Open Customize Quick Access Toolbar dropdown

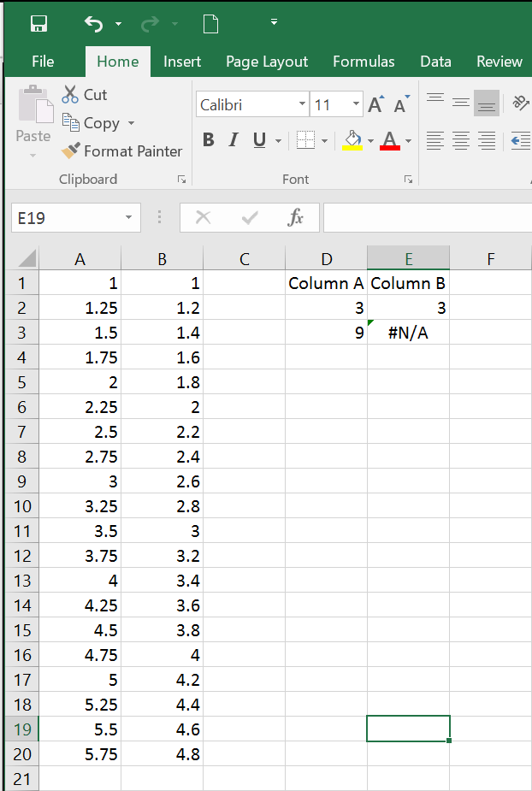pyautogui.click(x=274, y=21)
